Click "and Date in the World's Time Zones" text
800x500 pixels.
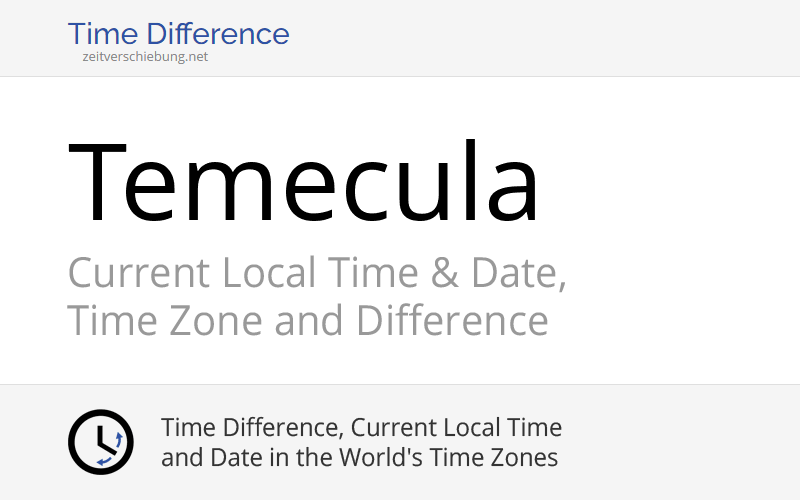(x=359, y=458)
